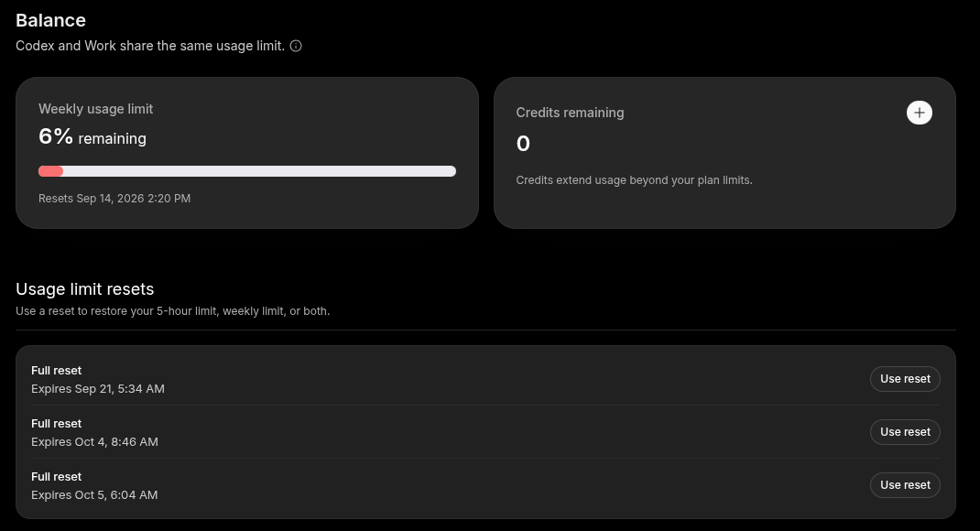The height and width of the screenshot is (531, 980).
Task: Click Expires Oct 5, 6:04 AM text
Action: [x=94, y=494]
